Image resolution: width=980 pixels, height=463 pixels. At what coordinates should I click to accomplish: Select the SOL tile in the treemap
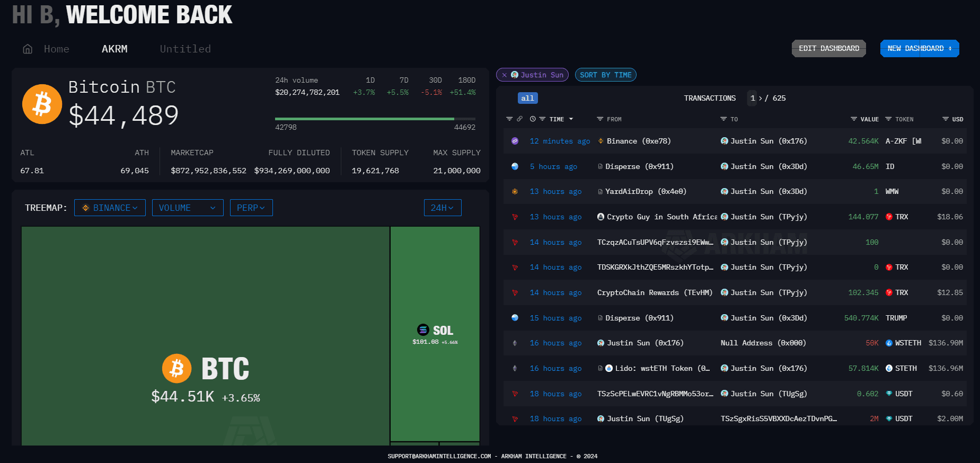(435, 334)
